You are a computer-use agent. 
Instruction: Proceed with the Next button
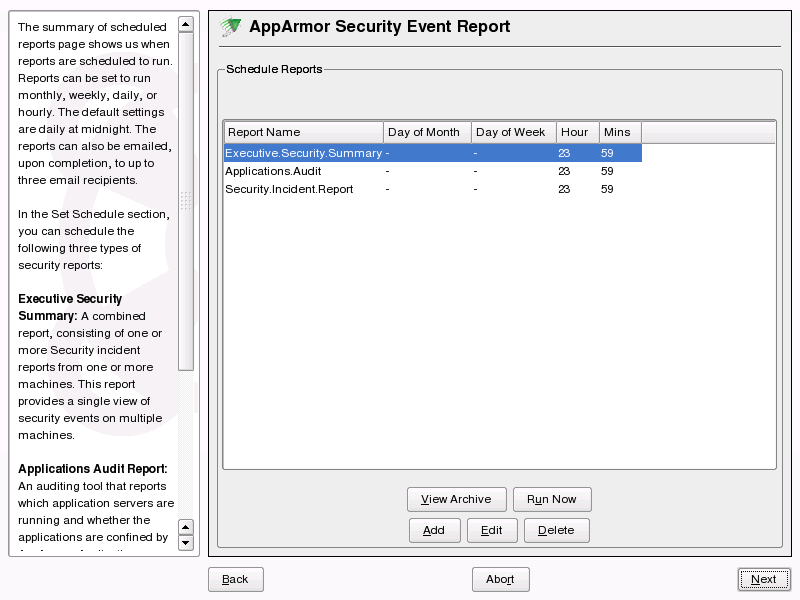tap(764, 579)
